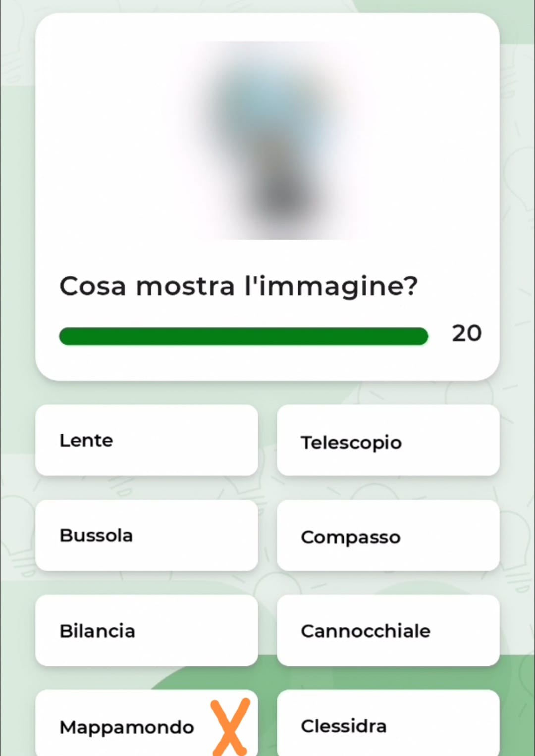
Task: Tap the Cannocchiale answer option
Action: click(388, 630)
